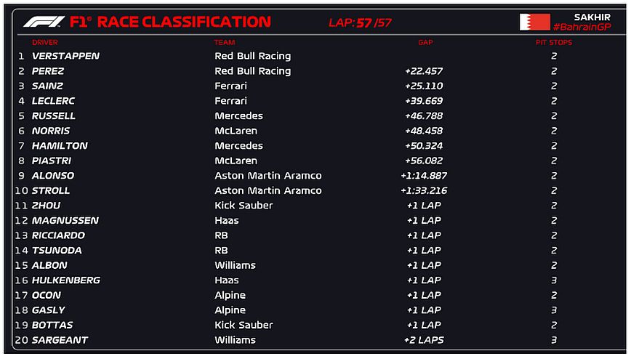Click HULKENBERG's pit stop count
This screenshot has width=631, height=364.
point(554,280)
